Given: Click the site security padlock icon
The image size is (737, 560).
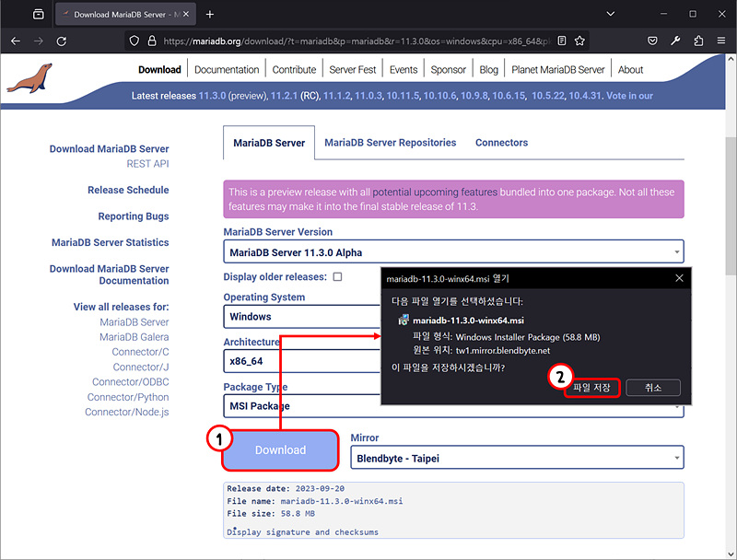Looking at the screenshot, I should coord(152,41).
